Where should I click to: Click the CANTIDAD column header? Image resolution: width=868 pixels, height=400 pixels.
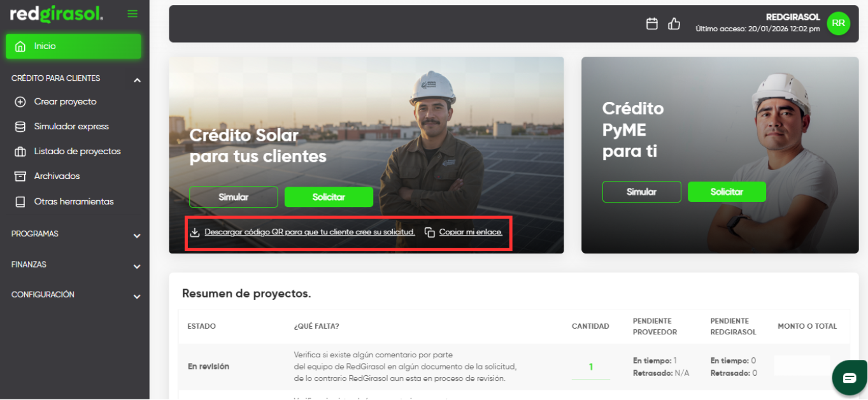tap(590, 326)
